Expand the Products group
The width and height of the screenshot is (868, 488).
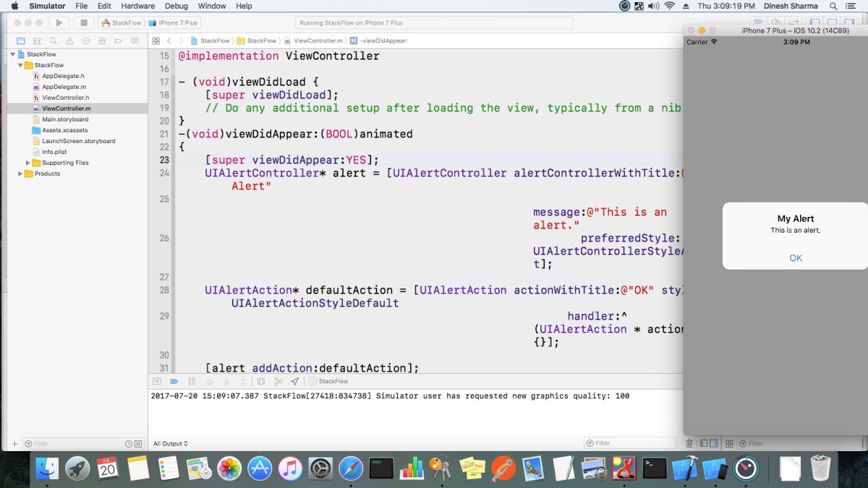(x=20, y=174)
